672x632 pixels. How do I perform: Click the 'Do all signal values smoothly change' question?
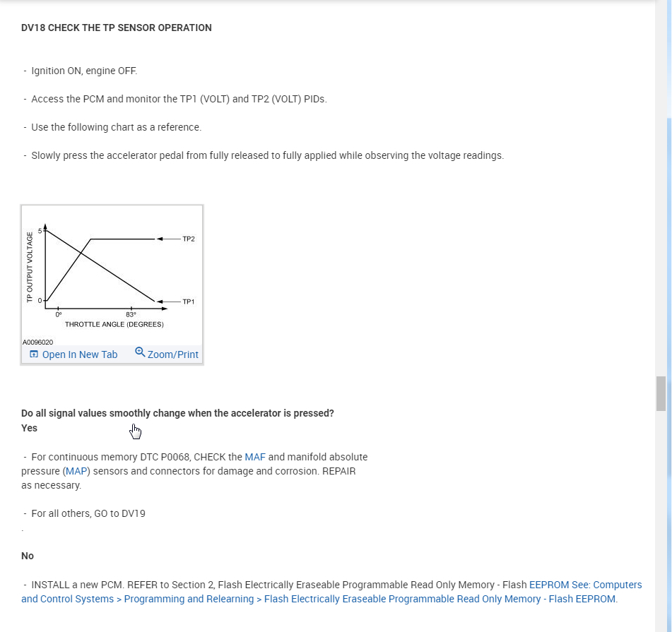pyautogui.click(x=177, y=413)
